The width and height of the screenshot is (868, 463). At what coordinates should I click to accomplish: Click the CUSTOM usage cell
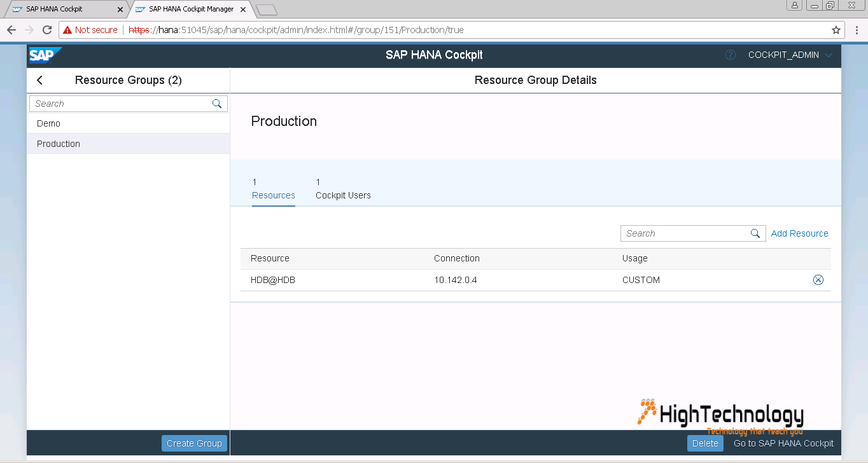(x=641, y=280)
